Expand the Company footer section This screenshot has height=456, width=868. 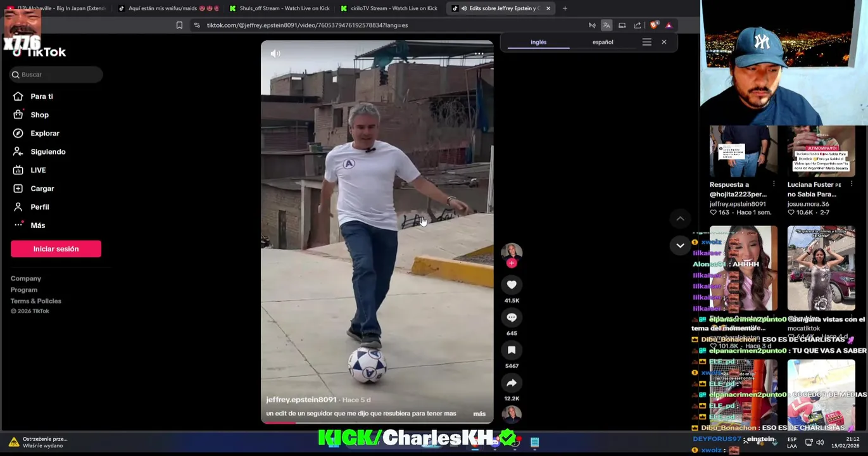pyautogui.click(x=25, y=279)
